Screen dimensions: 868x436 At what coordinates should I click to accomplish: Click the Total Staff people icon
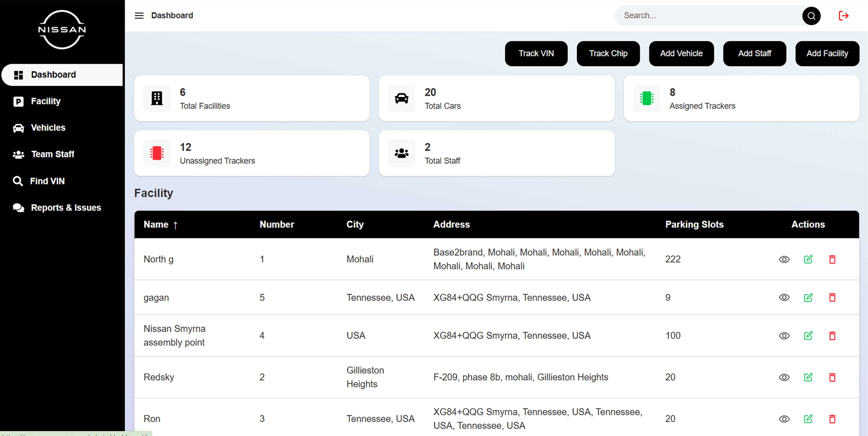(x=401, y=153)
